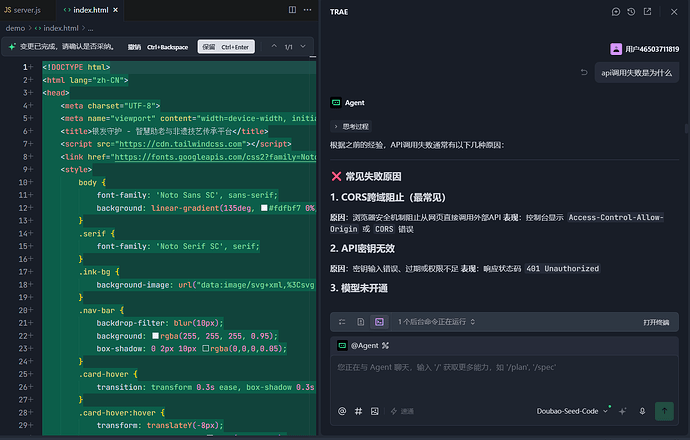
Task: Attach an image using the picture icon
Action: click(x=374, y=411)
